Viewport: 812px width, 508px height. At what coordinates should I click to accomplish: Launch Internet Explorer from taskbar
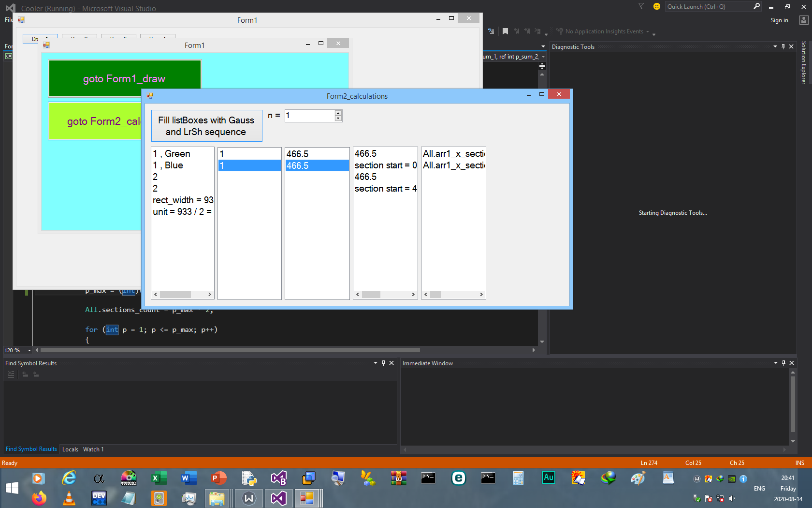[x=69, y=478]
